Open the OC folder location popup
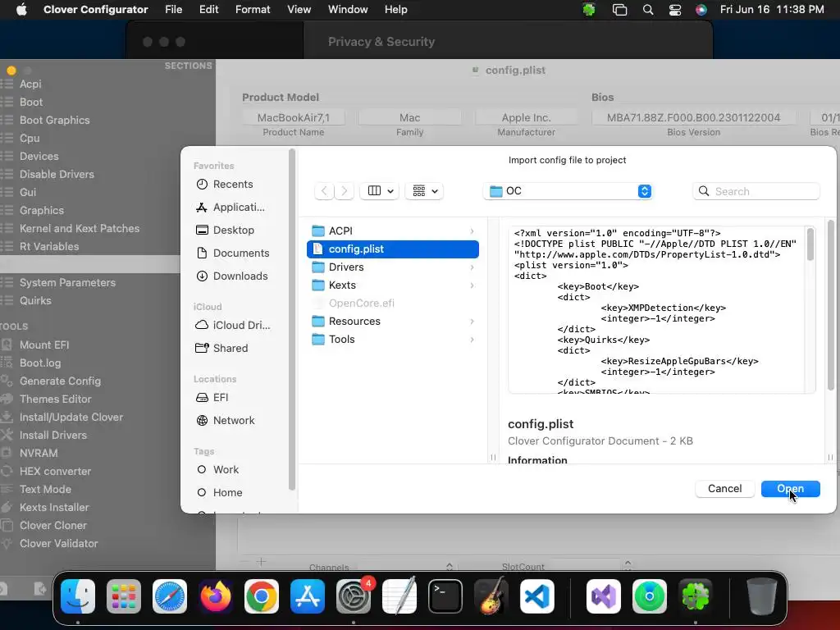 [x=568, y=191]
